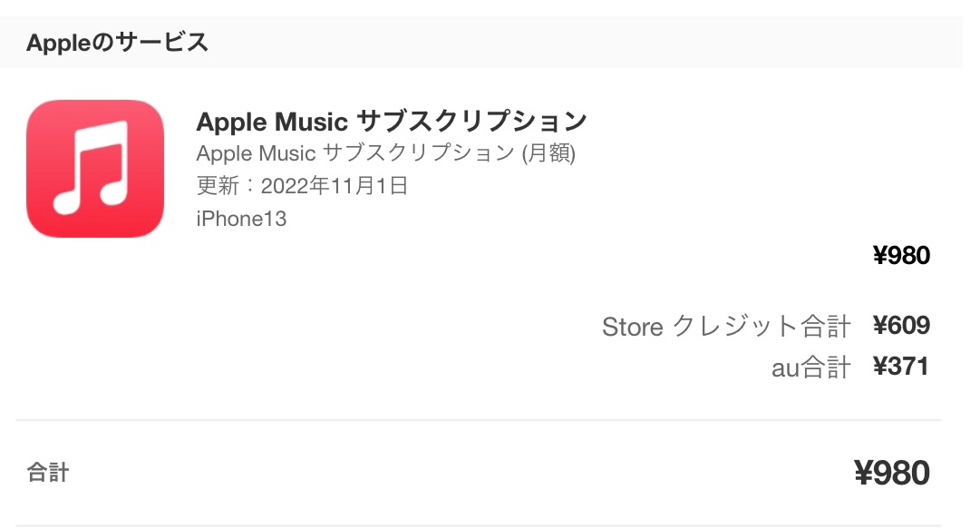The width and height of the screenshot is (980, 529).
Task: Click the red Apple Music app icon
Action: [95, 169]
